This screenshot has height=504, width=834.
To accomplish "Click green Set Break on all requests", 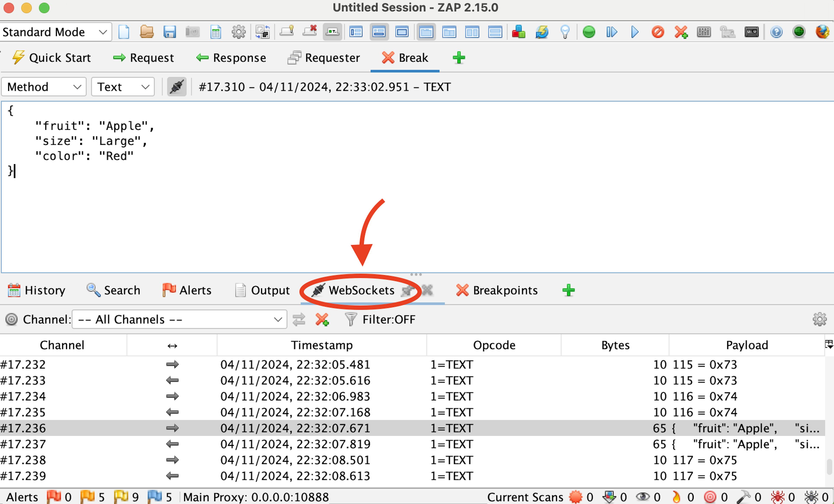I will 589,32.
